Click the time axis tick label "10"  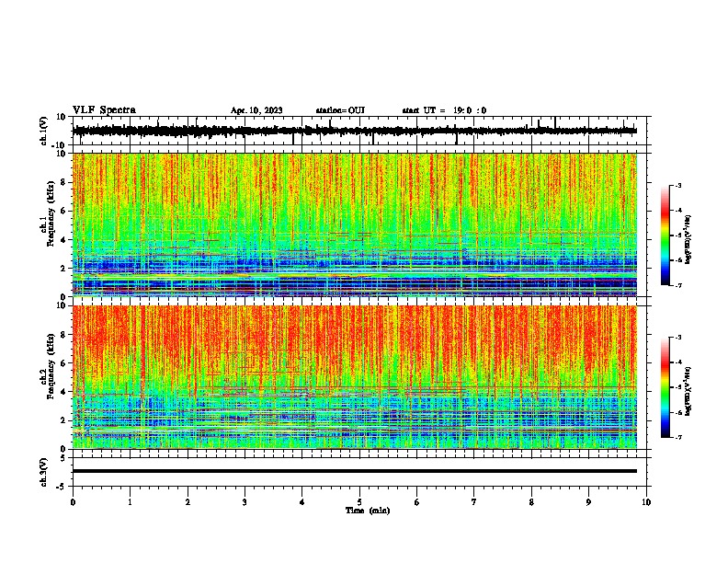pos(646,502)
